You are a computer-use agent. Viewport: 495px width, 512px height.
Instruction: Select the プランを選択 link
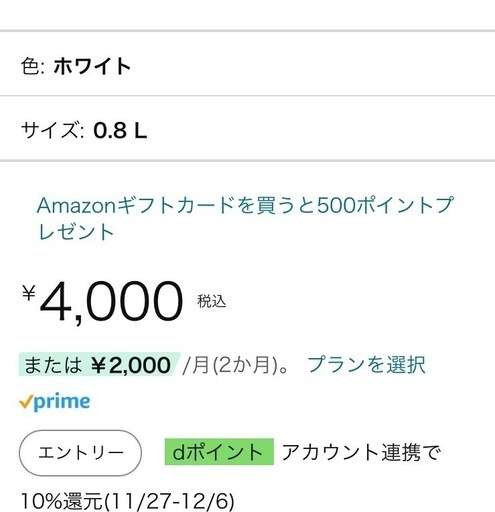coord(366,364)
